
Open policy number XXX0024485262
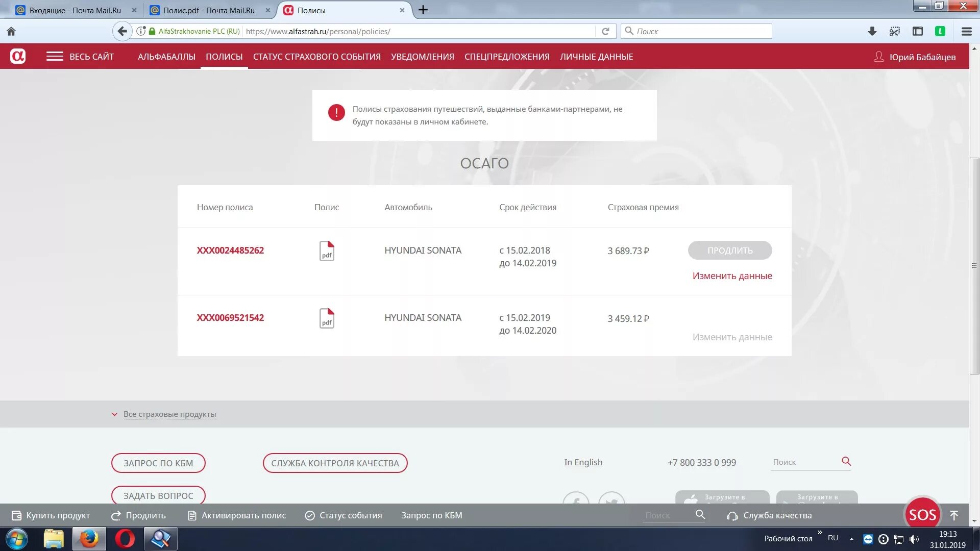[230, 251]
